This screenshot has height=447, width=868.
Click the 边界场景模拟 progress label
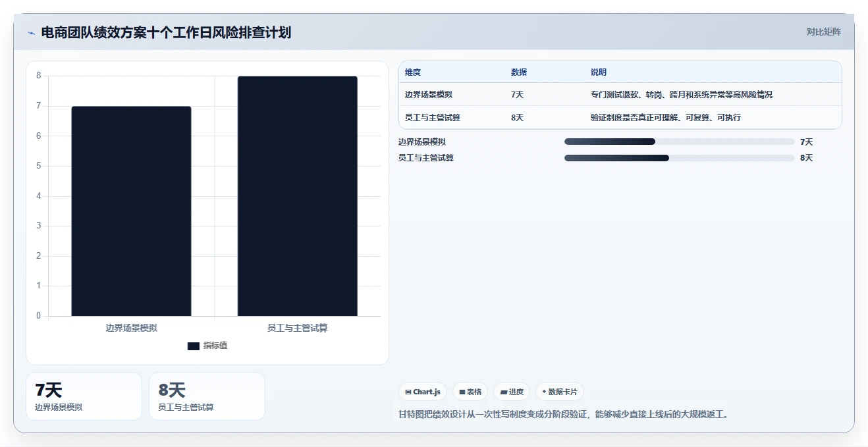[x=422, y=142]
